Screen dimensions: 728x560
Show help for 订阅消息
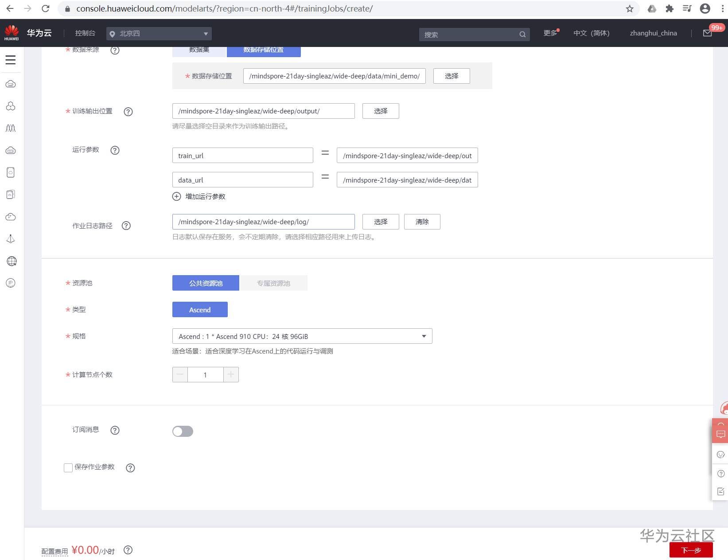click(x=115, y=430)
